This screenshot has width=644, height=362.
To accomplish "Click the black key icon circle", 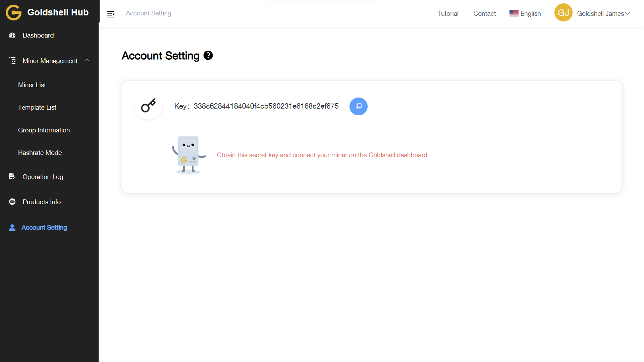I will [148, 106].
